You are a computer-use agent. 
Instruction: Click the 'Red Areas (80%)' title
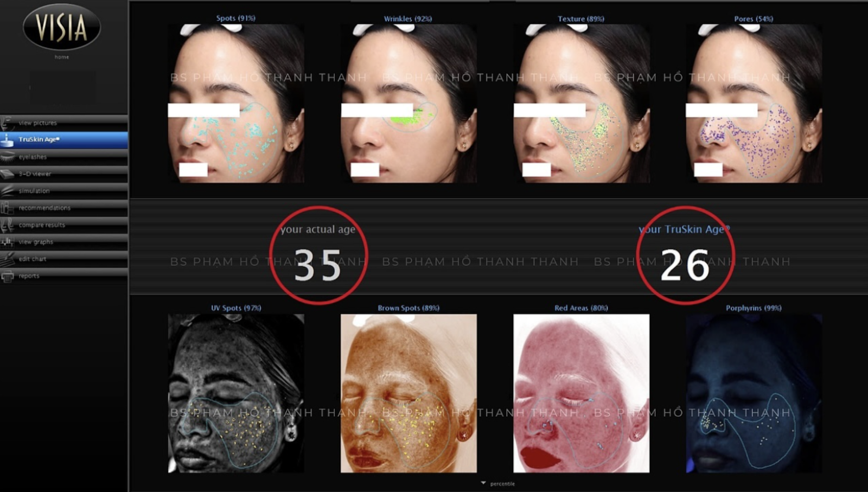(x=581, y=308)
